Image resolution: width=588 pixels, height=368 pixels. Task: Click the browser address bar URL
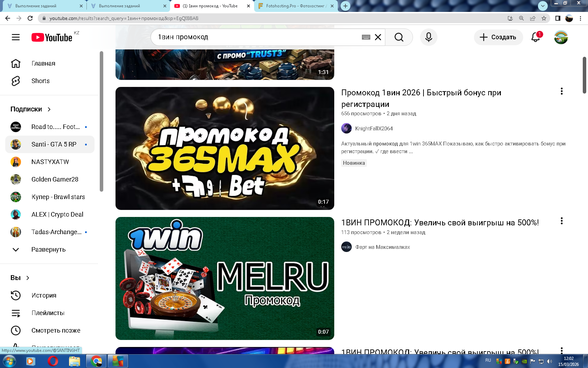point(124,18)
